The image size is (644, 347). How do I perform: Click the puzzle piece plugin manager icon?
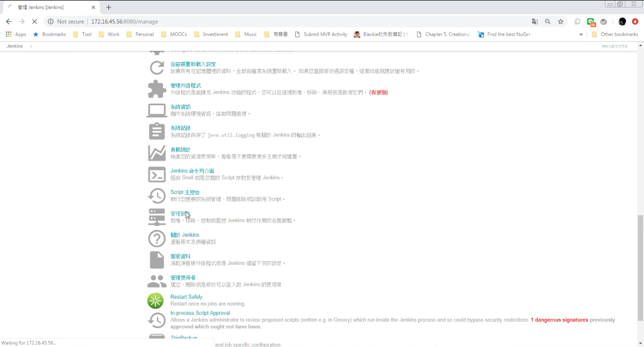[156, 89]
